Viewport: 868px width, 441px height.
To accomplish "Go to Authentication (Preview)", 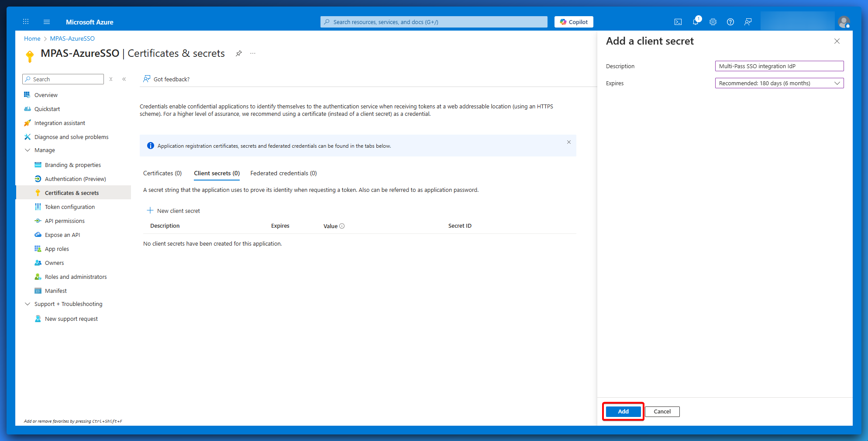I will point(76,179).
